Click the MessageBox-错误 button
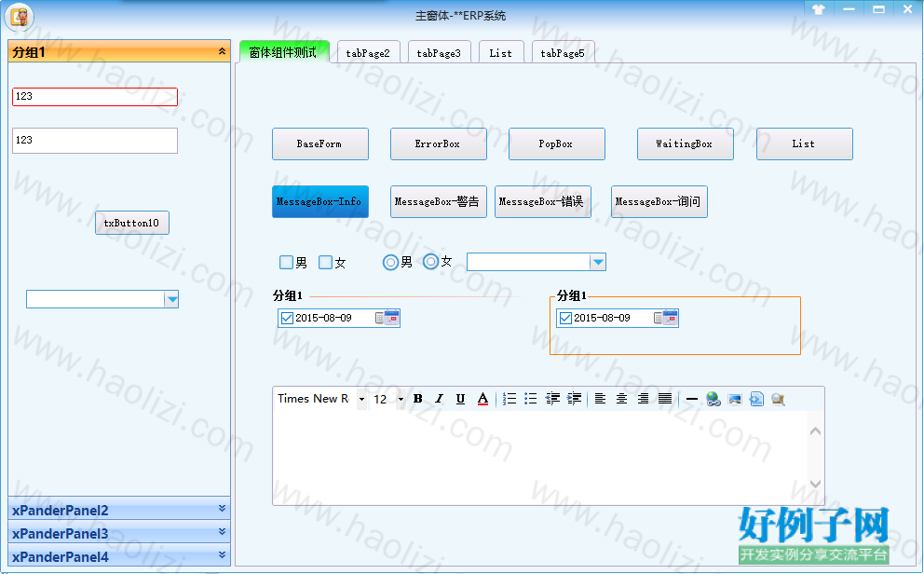The width and height of the screenshot is (924, 574). pos(543,201)
